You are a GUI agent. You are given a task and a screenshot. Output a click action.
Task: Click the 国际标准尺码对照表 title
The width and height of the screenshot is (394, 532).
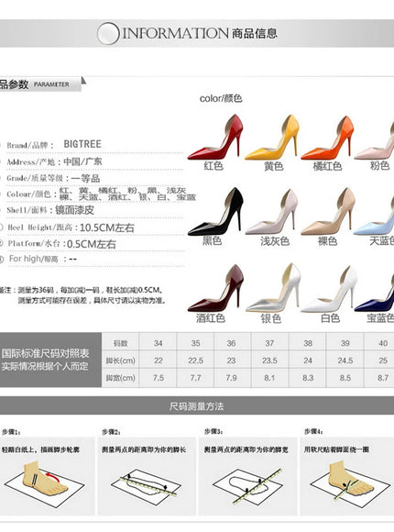pyautogui.click(x=45, y=353)
